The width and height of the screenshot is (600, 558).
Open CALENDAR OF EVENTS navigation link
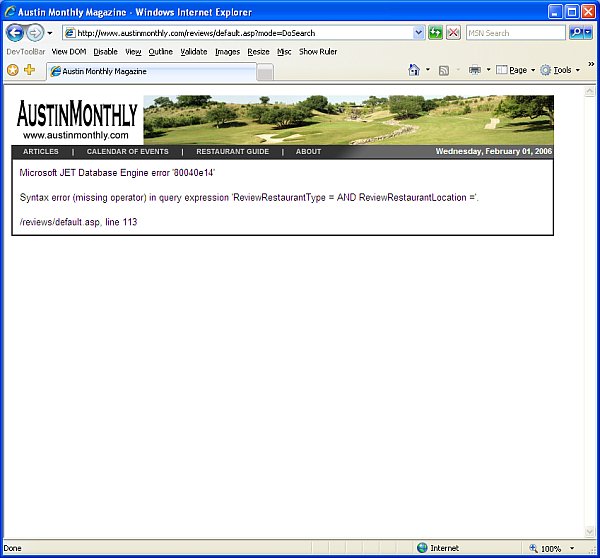coord(127,152)
